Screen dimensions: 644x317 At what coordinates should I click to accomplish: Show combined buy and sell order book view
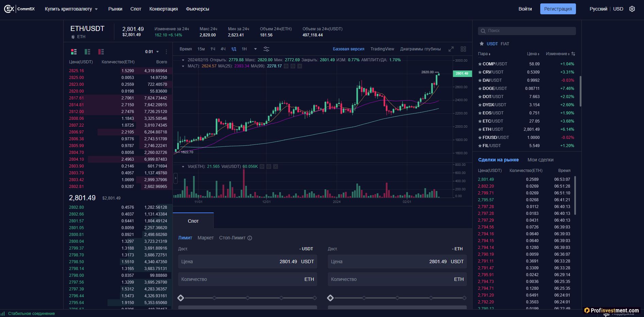[74, 52]
